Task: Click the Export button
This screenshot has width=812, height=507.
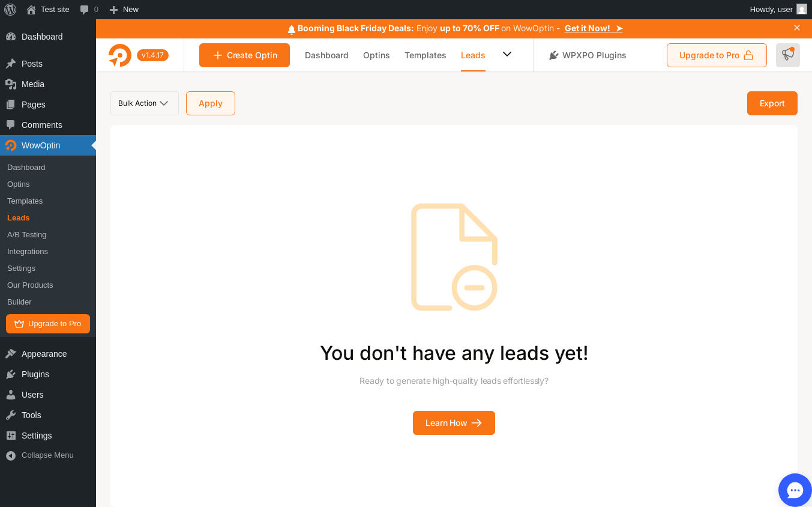Action: (x=772, y=103)
